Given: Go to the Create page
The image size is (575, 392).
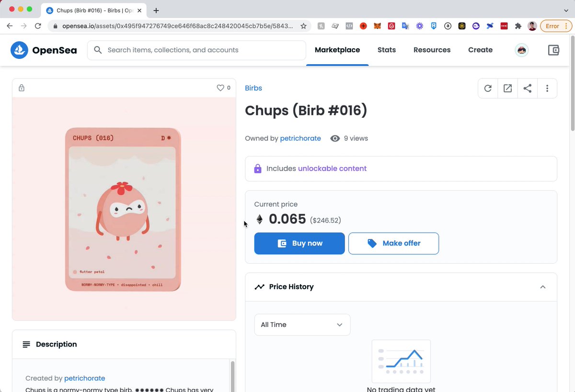Looking at the screenshot, I should tap(480, 50).
